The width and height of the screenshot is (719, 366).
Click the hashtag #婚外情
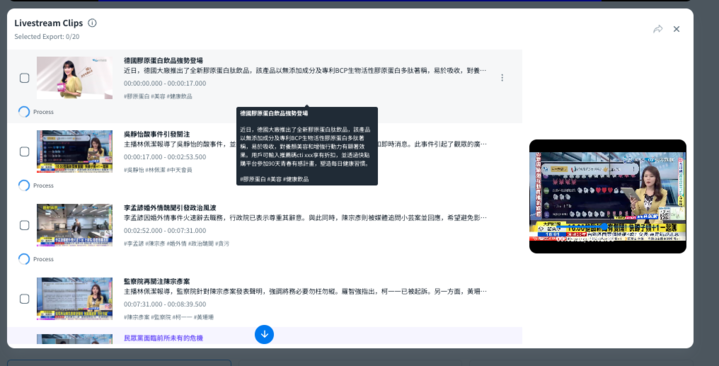(176, 244)
